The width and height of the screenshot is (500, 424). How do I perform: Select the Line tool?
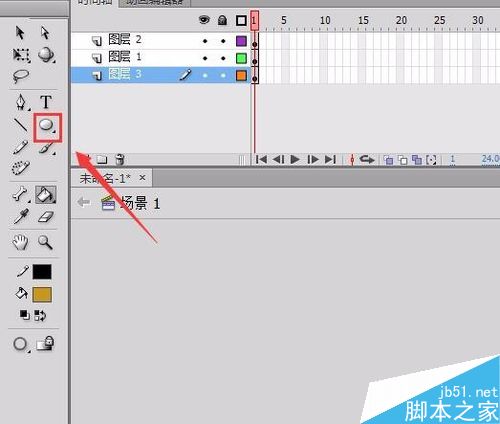coord(20,125)
